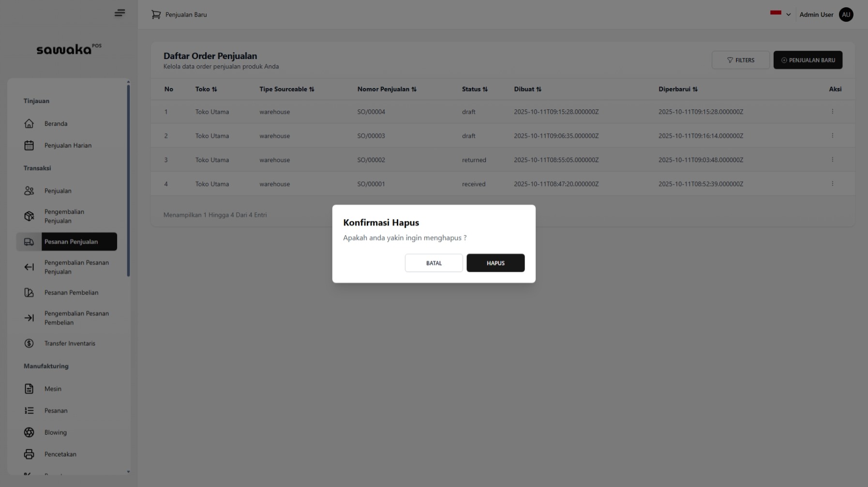Toggle the sidebar hamburger menu icon
This screenshot has height=487, width=868.
point(120,13)
